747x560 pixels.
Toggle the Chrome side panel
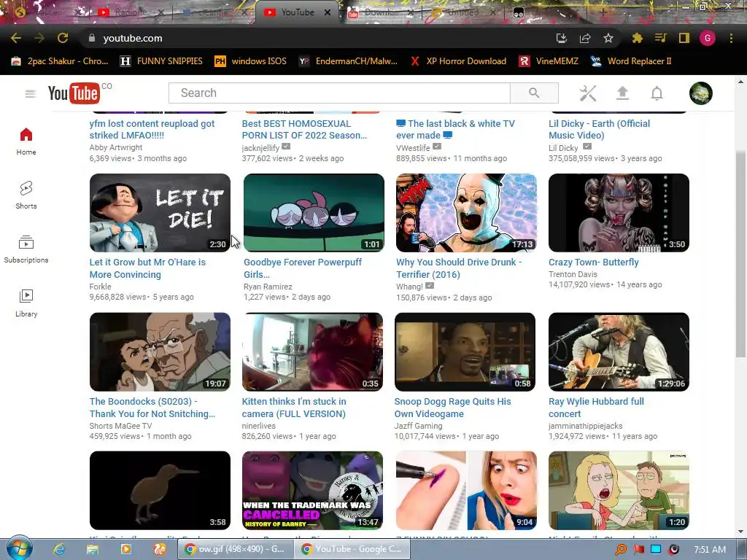[684, 38]
